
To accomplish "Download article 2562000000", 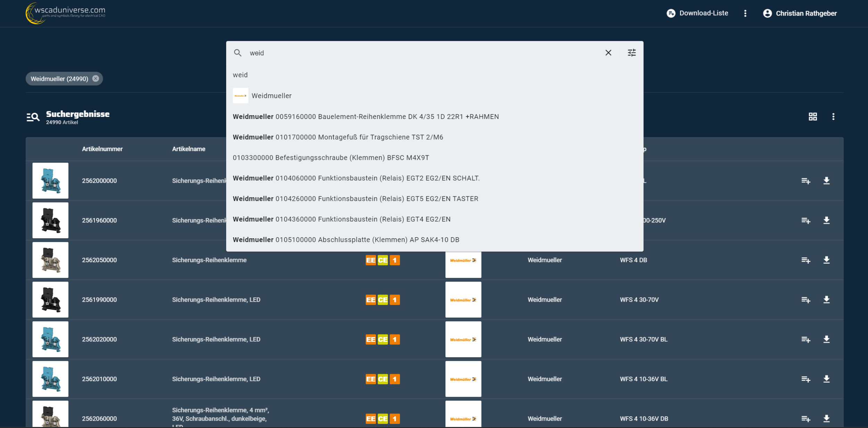I will (x=826, y=181).
